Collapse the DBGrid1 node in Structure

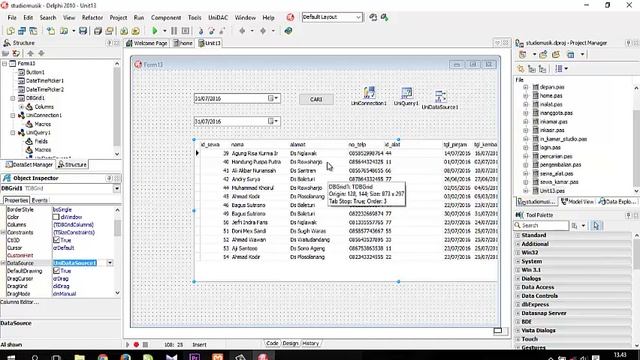[x=13, y=98]
